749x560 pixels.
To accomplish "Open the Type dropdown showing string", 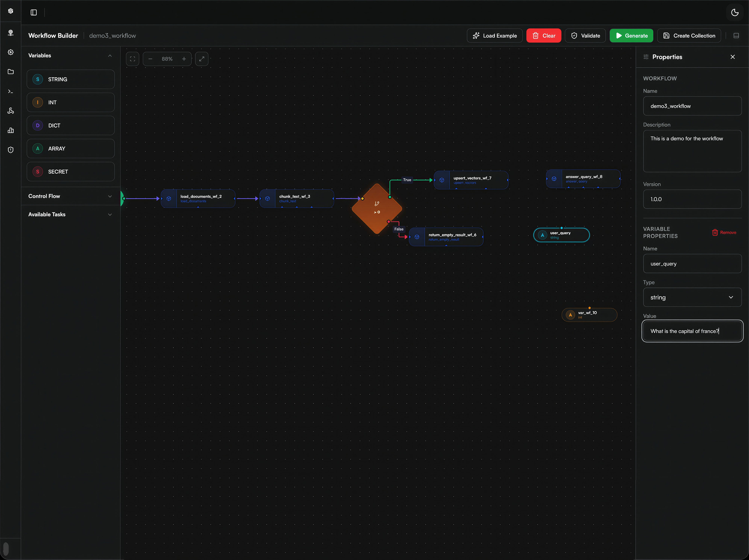I will coord(692,297).
